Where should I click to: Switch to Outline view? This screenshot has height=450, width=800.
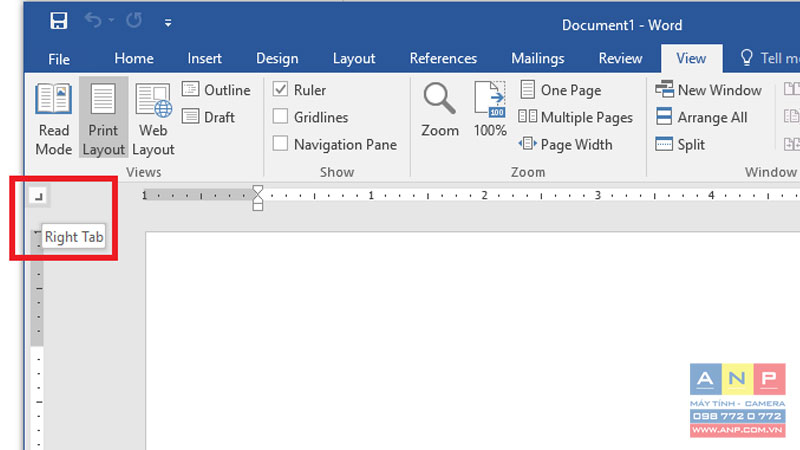click(216, 90)
